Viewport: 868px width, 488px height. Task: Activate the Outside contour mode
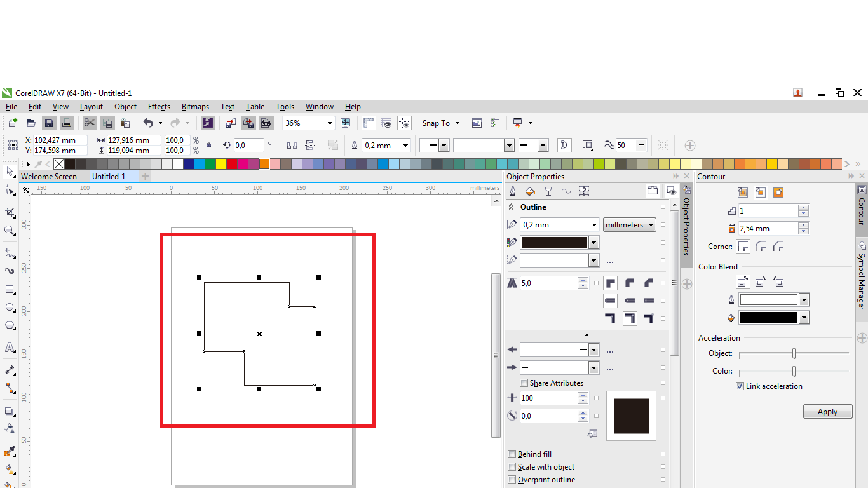pyautogui.click(x=778, y=192)
